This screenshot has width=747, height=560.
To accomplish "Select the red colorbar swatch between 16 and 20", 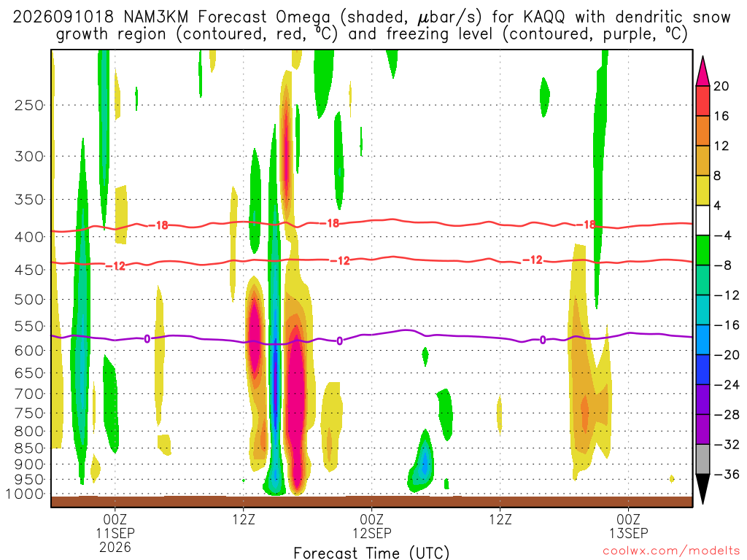I will 703,101.
